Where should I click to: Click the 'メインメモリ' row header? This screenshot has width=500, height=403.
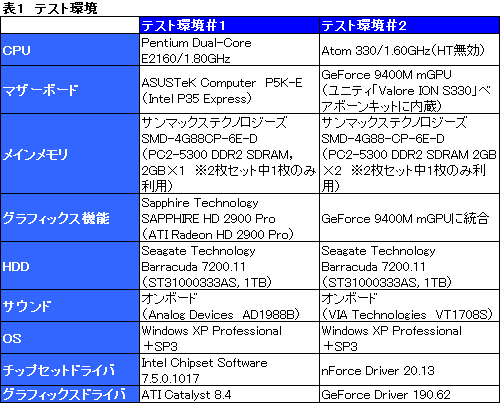click(x=70, y=154)
